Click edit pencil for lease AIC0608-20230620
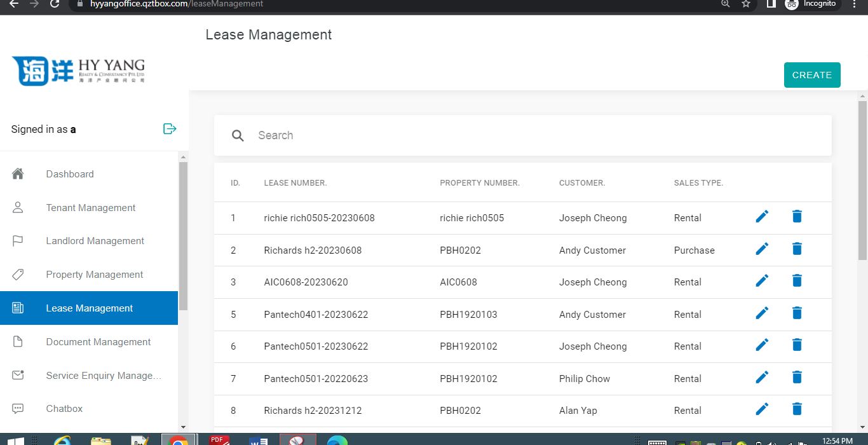Viewport: 868px width, 445px height. point(762,281)
